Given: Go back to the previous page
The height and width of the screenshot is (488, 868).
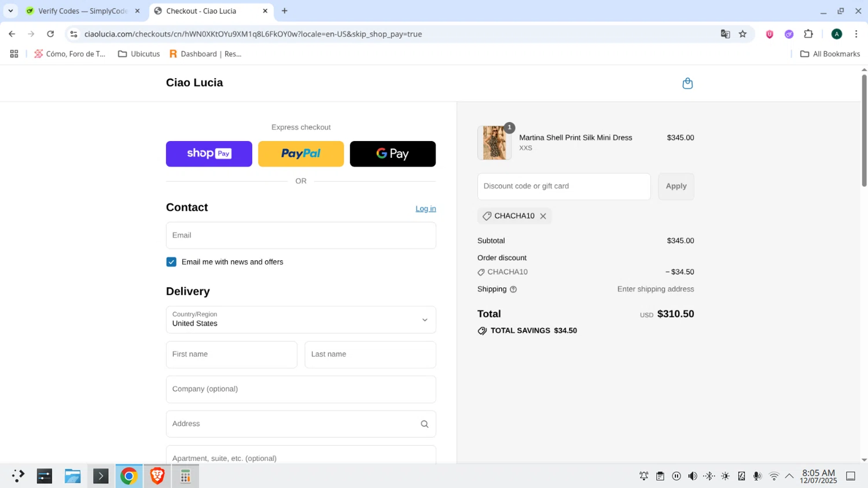Looking at the screenshot, I should tap(12, 34).
